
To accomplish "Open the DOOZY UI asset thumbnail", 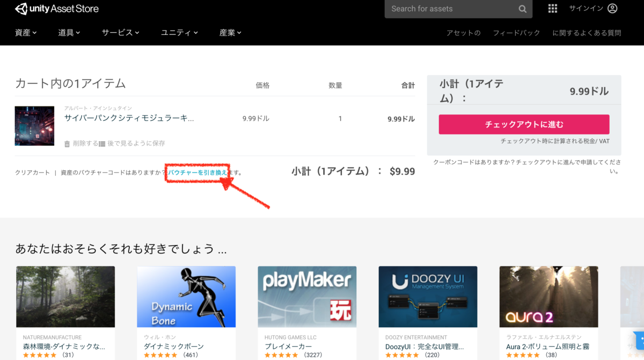I will coord(428,297).
